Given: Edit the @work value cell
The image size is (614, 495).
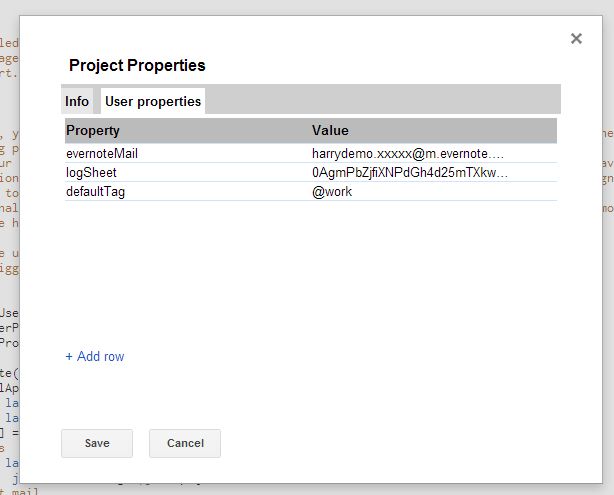Looking at the screenshot, I should [x=332, y=191].
